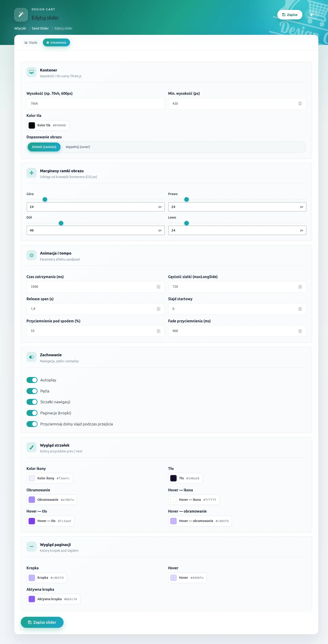Go to Wtyczki breadcrumb link
The image size is (328, 644).
click(20, 28)
